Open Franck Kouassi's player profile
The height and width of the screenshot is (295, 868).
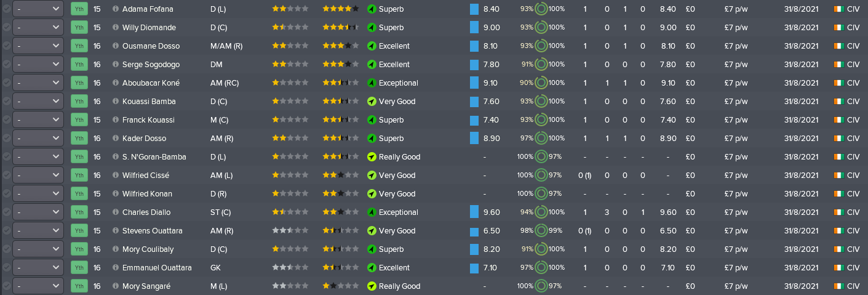(x=148, y=120)
